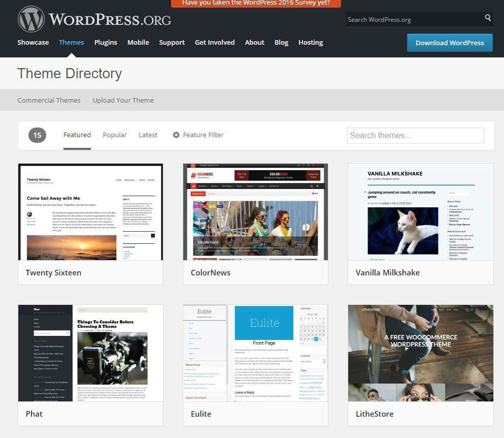Open the Support section from navigation
The width and height of the screenshot is (504, 438).
click(172, 42)
